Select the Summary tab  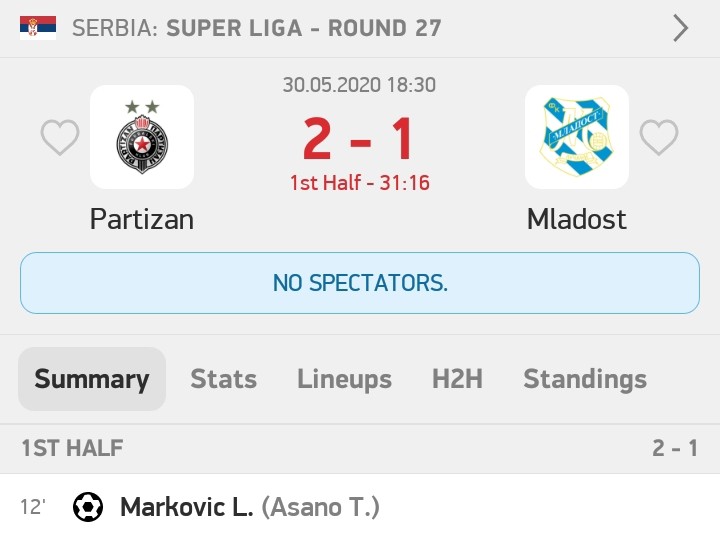tap(92, 379)
